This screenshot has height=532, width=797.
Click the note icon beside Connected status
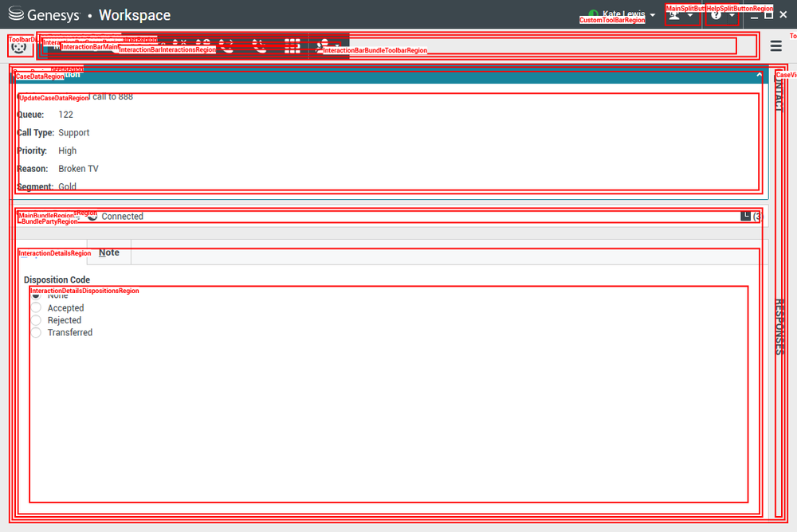coord(745,216)
